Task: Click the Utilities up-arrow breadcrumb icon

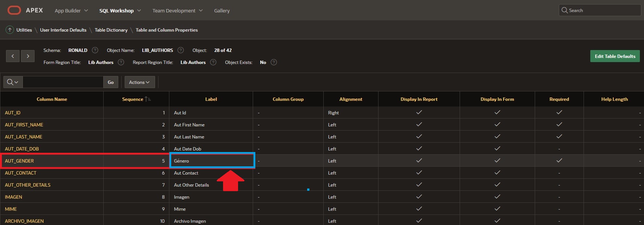Action: [x=10, y=30]
